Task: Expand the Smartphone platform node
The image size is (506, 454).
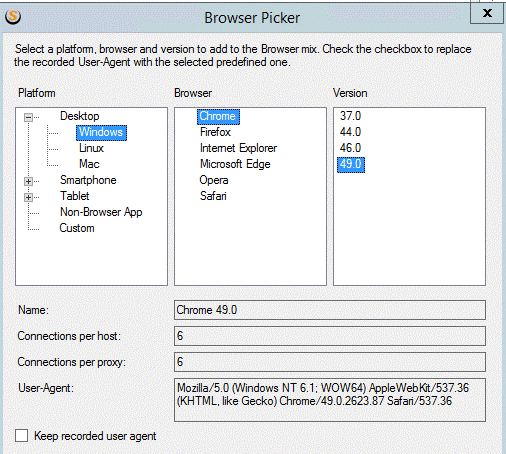Action: point(29,181)
